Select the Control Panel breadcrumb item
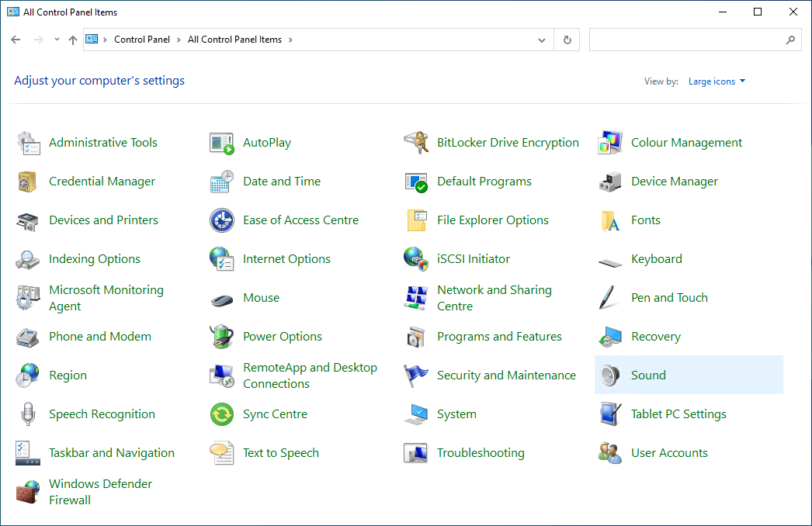Screen dimensions: 812x526 pyautogui.click(x=142, y=40)
